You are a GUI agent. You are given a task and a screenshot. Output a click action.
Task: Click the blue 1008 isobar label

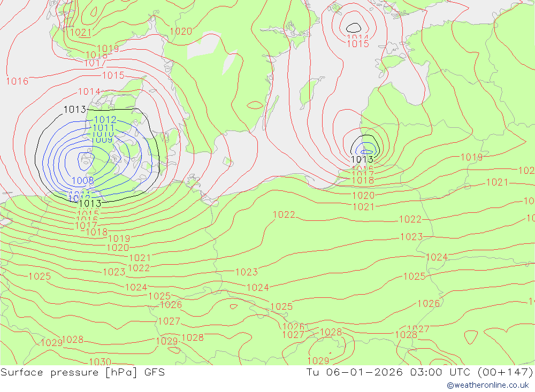[x=83, y=180]
